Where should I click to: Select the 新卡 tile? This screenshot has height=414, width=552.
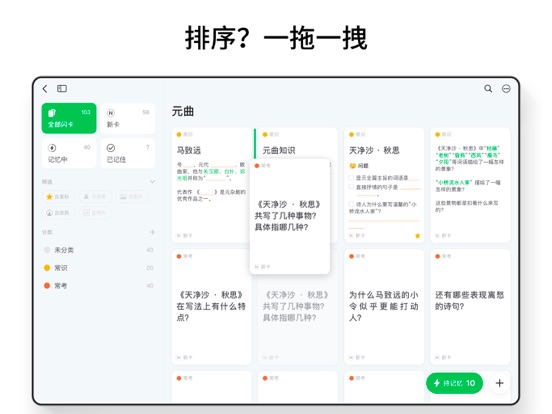coord(128,118)
